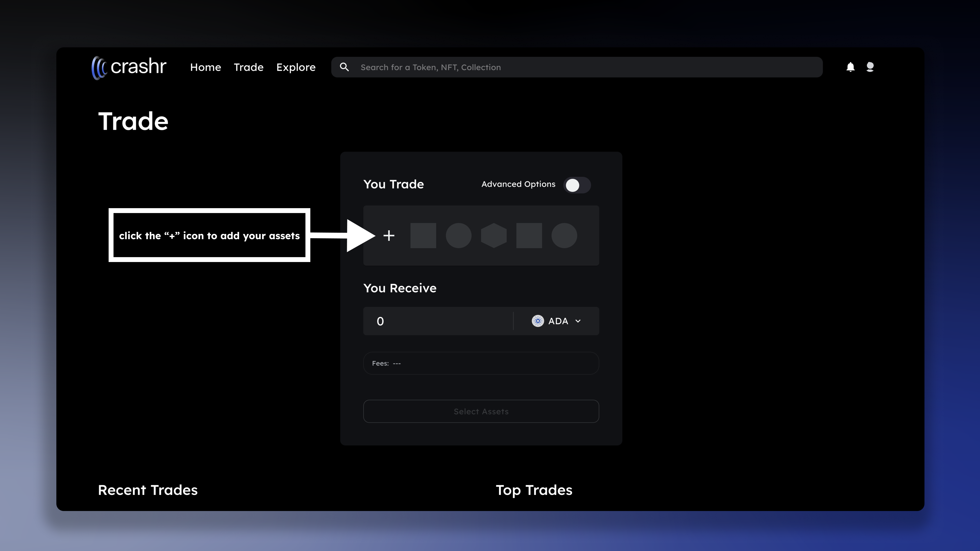Image resolution: width=980 pixels, height=551 pixels.
Task: Click the You Receive label
Action: pyautogui.click(x=400, y=288)
